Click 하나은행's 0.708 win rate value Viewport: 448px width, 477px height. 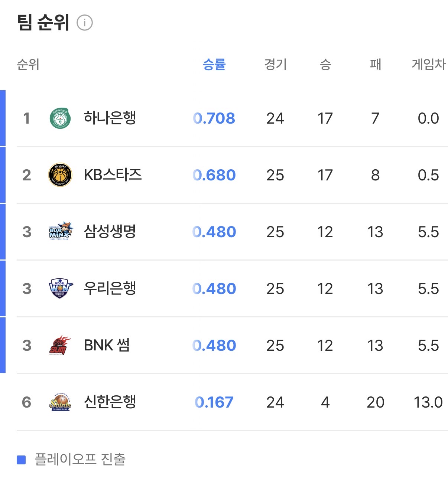214,118
